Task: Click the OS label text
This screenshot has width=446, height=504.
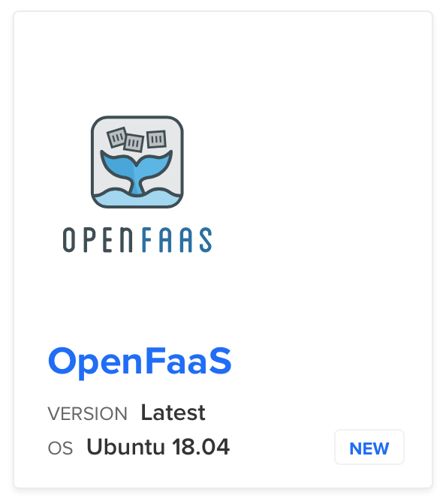Action: [60, 448]
